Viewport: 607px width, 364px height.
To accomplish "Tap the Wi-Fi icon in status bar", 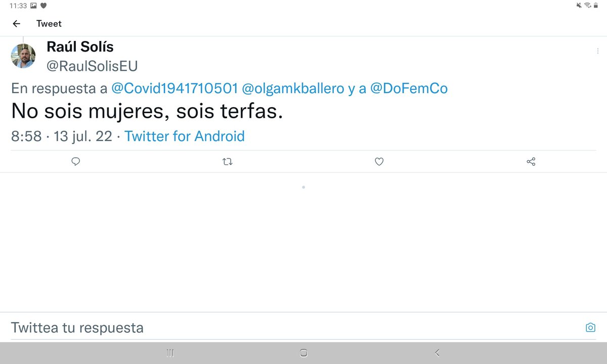I will (588, 6).
